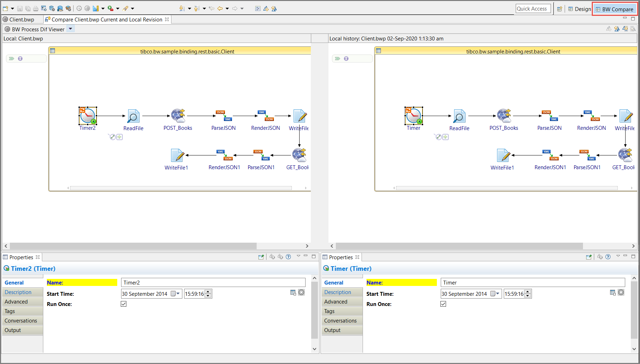Select the POST_Books activity in left diagram
Viewport: 640px width, 364px height.
point(178,116)
